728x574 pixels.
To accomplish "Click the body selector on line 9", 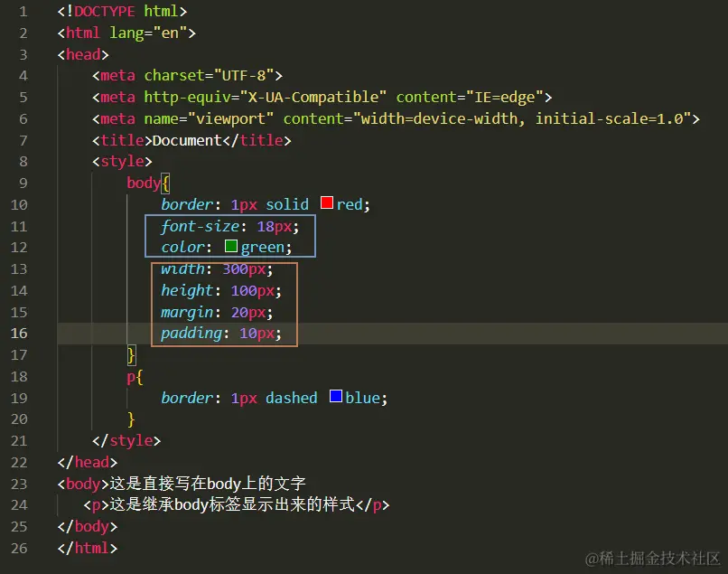I will pyautogui.click(x=142, y=182).
